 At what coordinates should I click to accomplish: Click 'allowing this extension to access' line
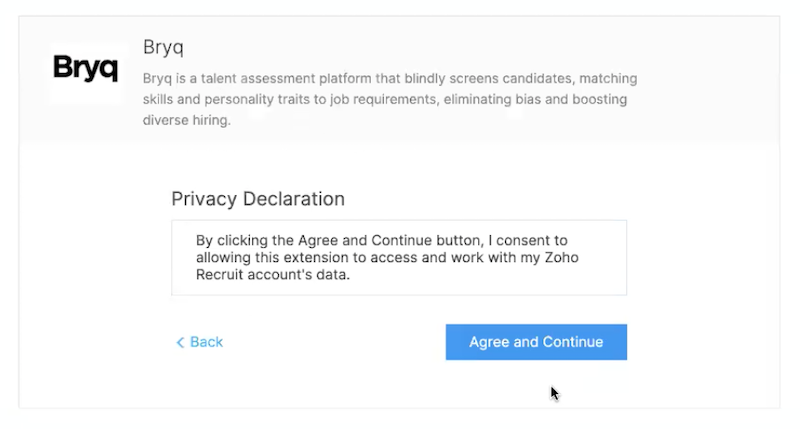click(310, 259)
